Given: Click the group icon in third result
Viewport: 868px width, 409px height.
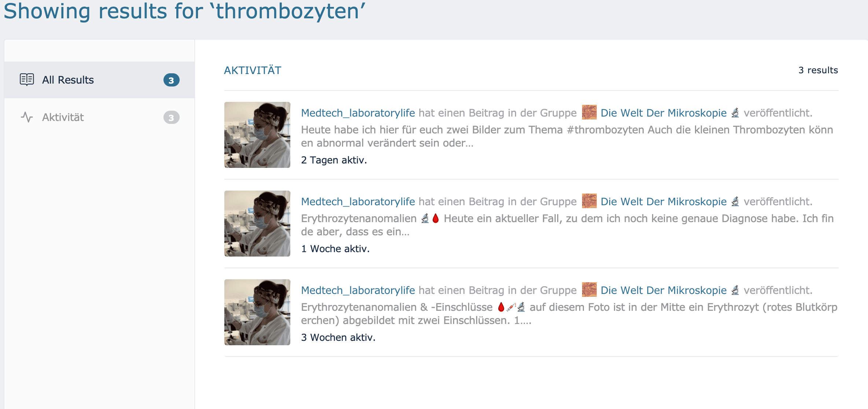Looking at the screenshot, I should pos(589,290).
